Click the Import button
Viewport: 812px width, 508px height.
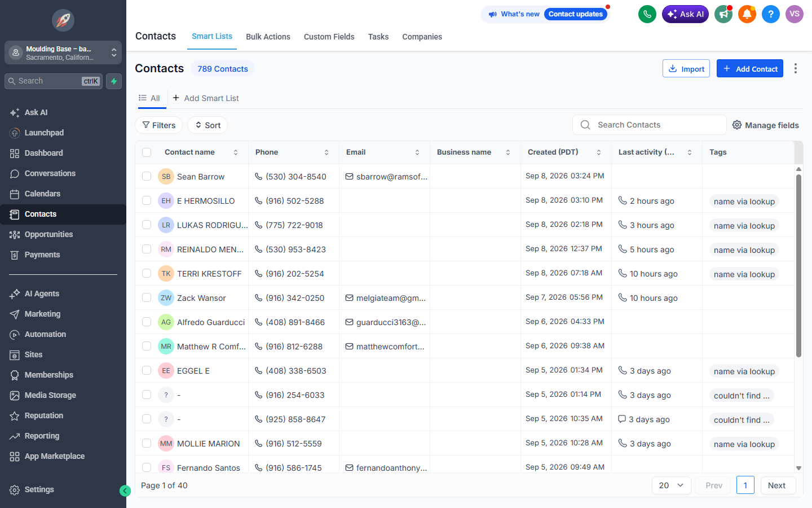[x=686, y=68]
